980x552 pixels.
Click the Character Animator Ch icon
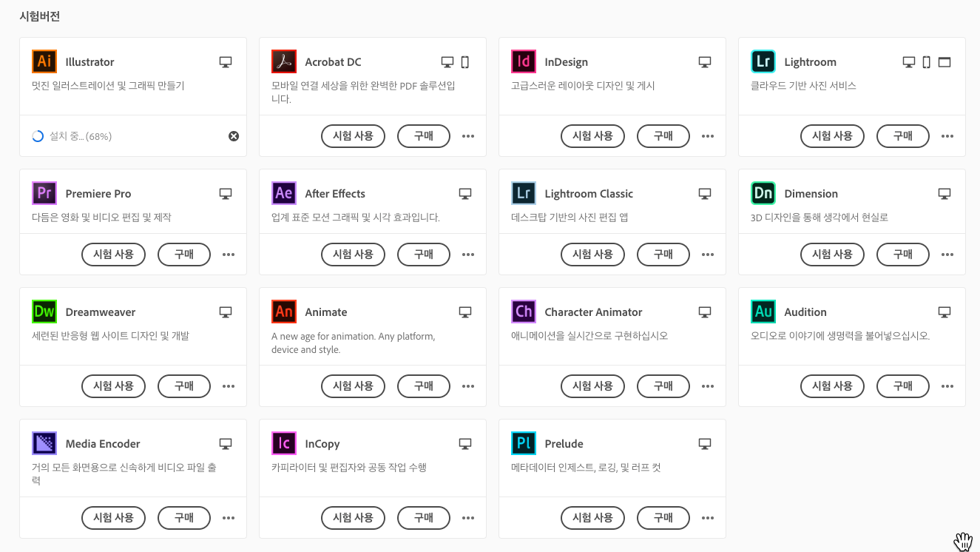coord(524,312)
